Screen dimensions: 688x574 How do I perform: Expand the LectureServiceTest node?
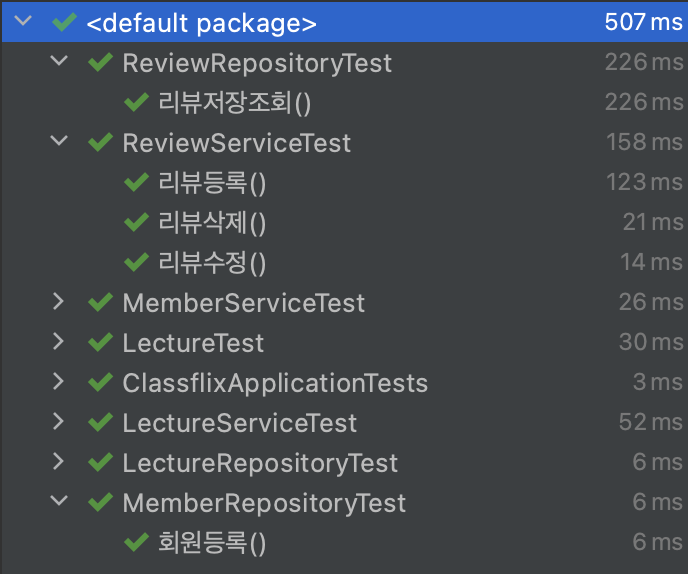point(58,421)
